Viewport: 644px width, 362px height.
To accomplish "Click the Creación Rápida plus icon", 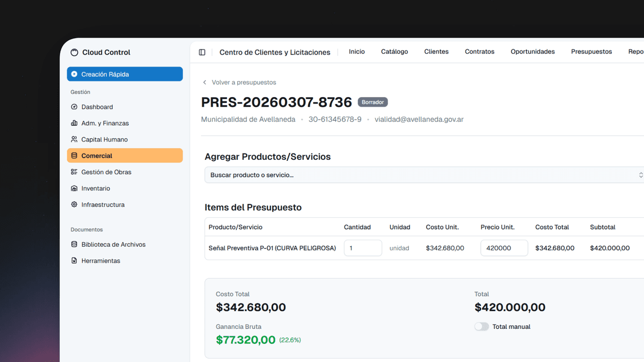I will point(74,74).
